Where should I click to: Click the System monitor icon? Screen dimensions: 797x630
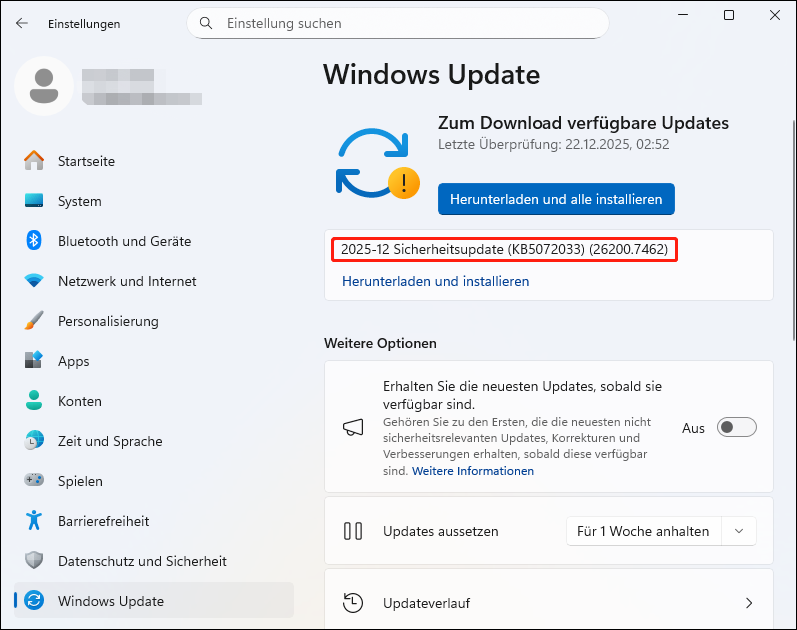tap(34, 201)
